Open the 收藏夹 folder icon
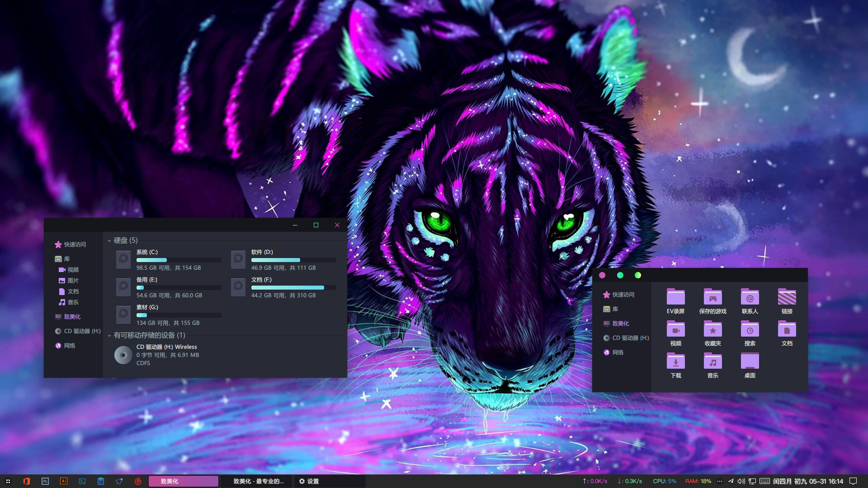This screenshot has height=488, width=868. 712,329
